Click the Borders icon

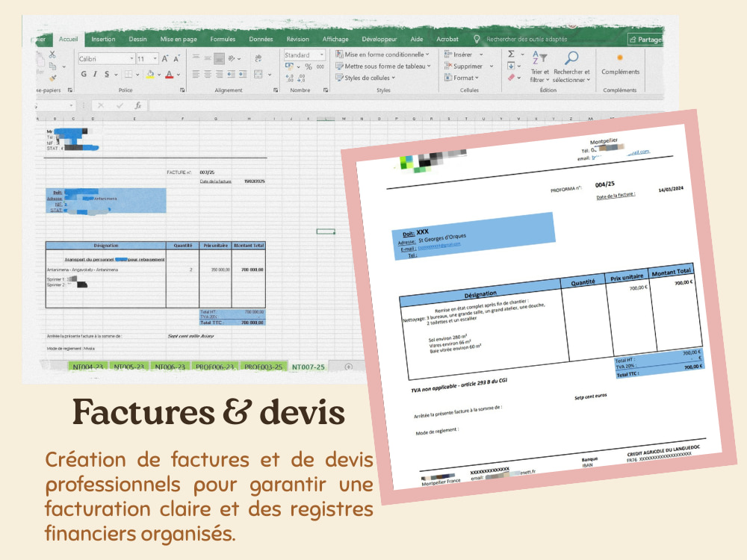128,74
